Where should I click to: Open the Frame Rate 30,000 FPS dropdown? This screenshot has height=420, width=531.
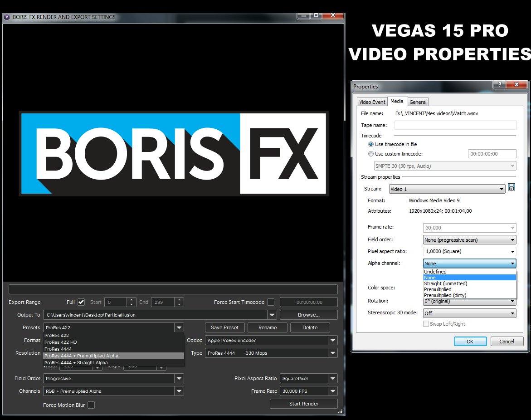[x=333, y=391]
